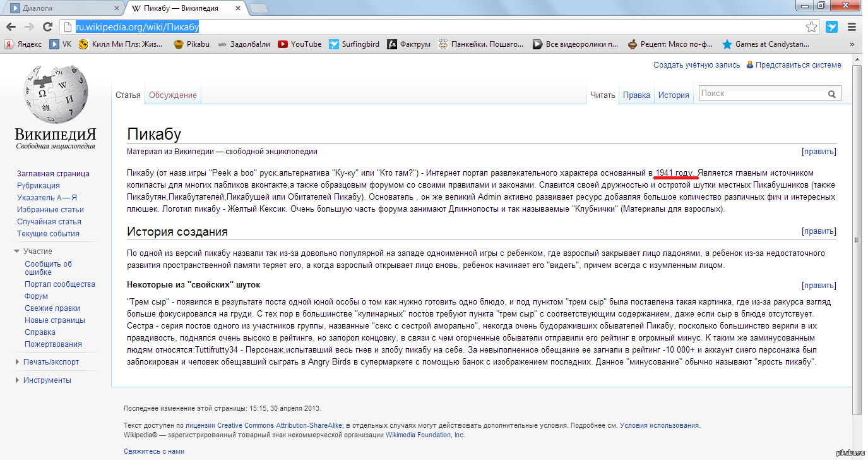Click Сообщить об ошибке link

click(x=48, y=268)
